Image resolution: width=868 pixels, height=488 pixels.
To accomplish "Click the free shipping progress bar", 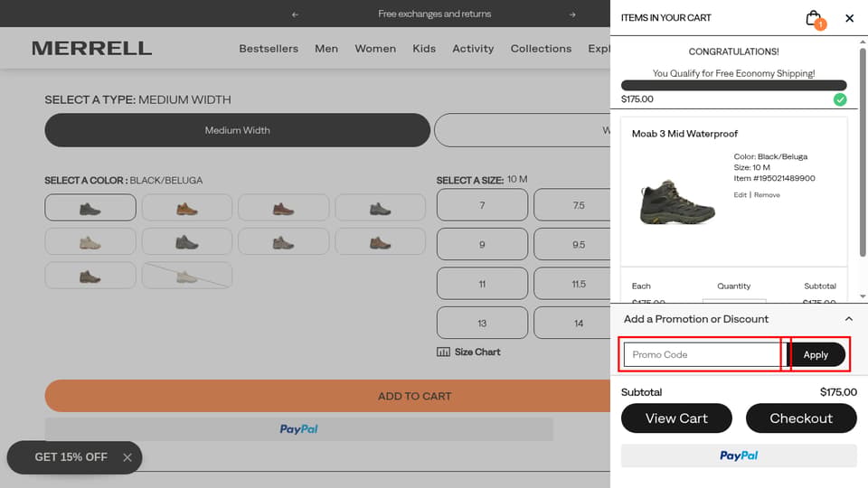I will [733, 85].
